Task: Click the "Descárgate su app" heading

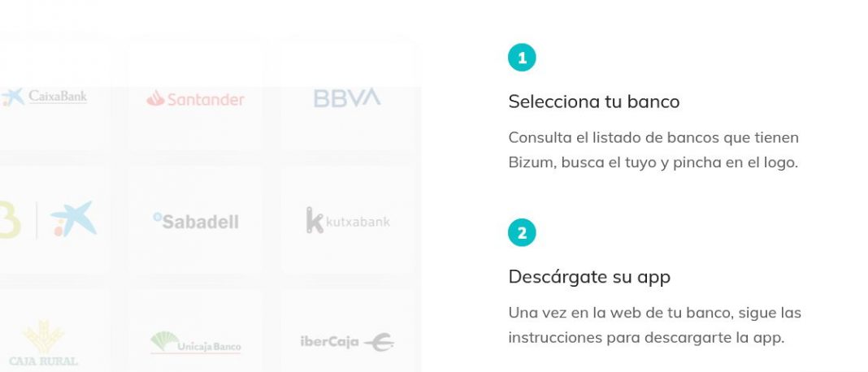Action: [588, 277]
